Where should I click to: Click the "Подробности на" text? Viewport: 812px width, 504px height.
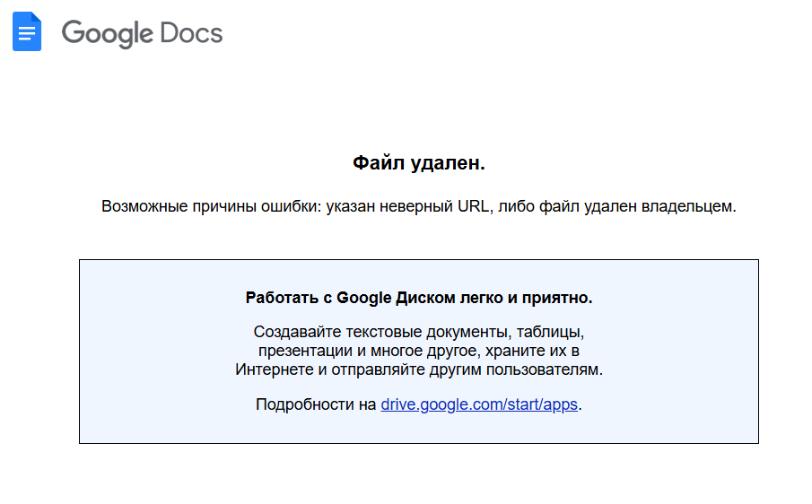coord(316,404)
